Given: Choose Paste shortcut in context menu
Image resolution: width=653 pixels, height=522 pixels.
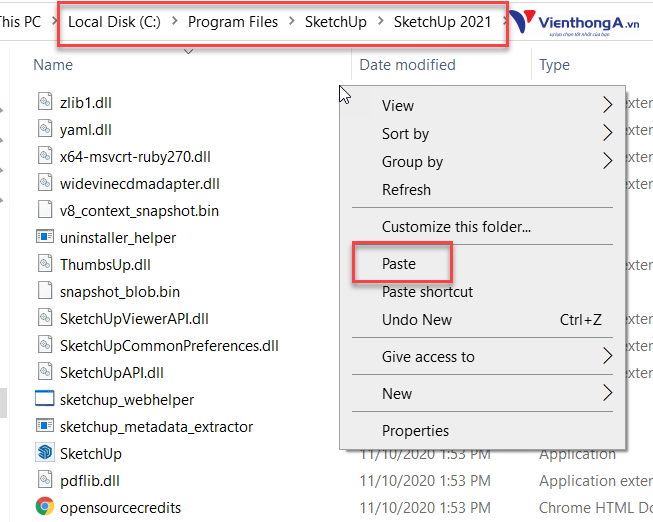Looking at the screenshot, I should pyautogui.click(x=482, y=292).
